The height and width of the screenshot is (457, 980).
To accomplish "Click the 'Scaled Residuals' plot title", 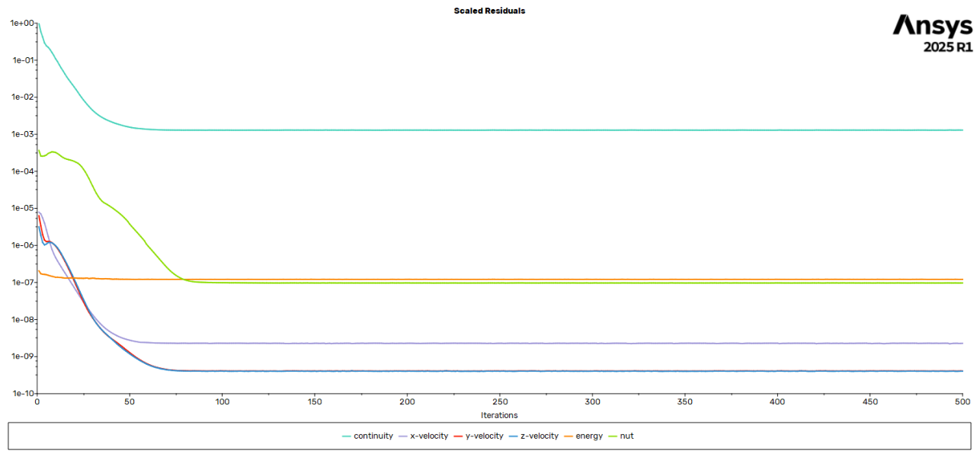I will tap(489, 11).
